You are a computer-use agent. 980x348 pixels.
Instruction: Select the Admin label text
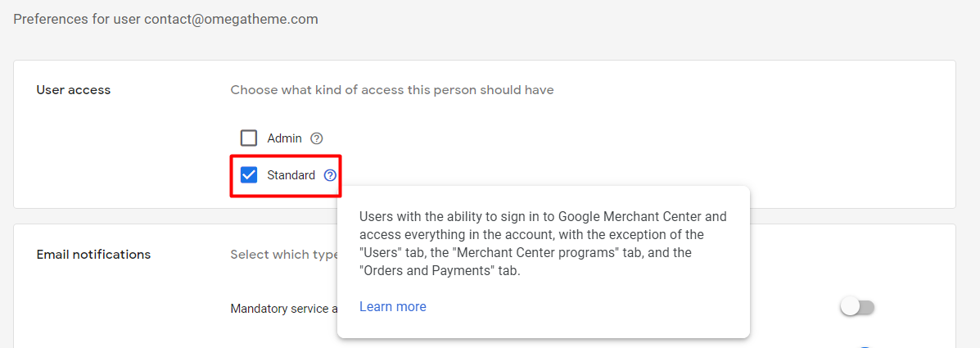click(284, 138)
